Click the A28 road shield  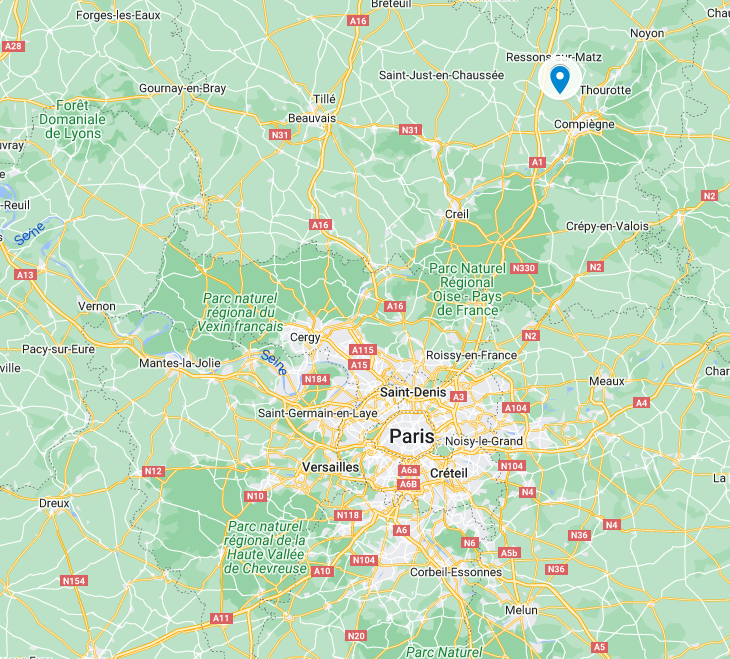[13, 46]
